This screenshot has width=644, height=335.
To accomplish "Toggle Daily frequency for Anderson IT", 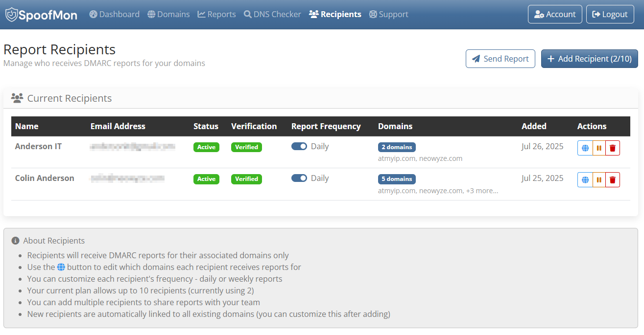I will pyautogui.click(x=299, y=146).
